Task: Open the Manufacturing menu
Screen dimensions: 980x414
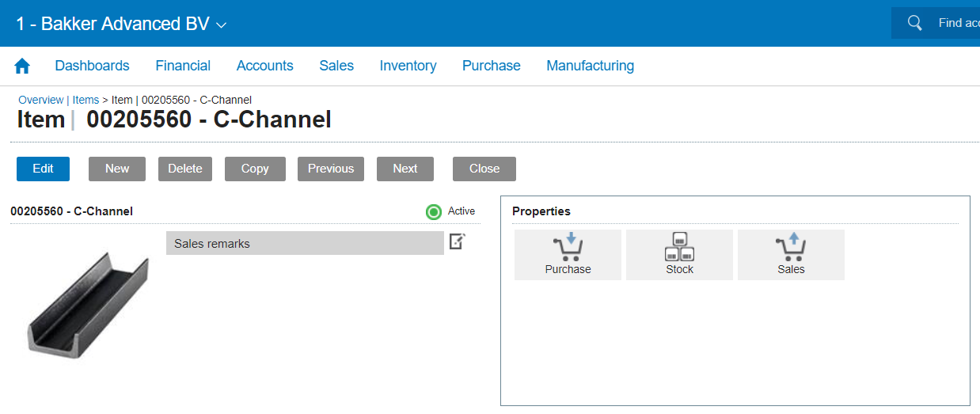Action: point(590,66)
